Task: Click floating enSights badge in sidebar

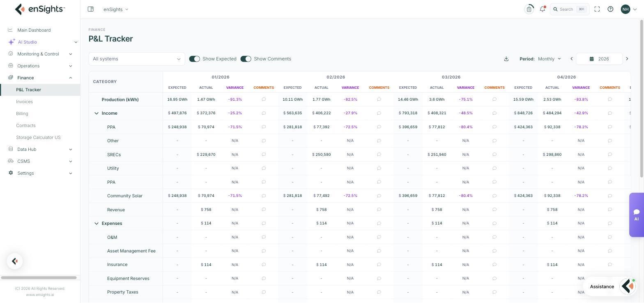Action: click(x=15, y=261)
